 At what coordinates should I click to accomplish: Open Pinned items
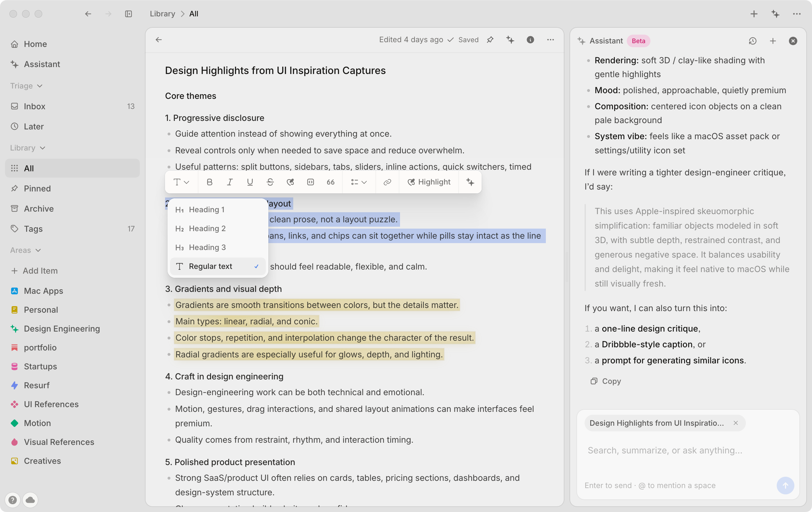72,188
